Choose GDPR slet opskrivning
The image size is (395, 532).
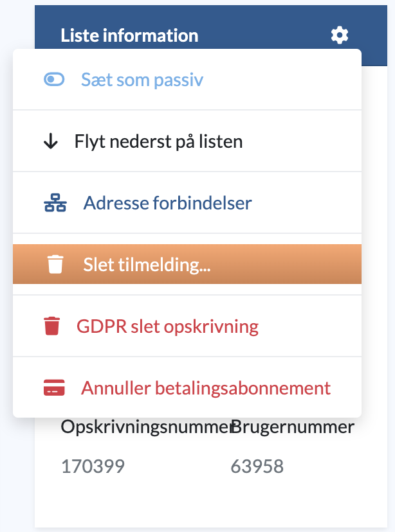click(187, 326)
